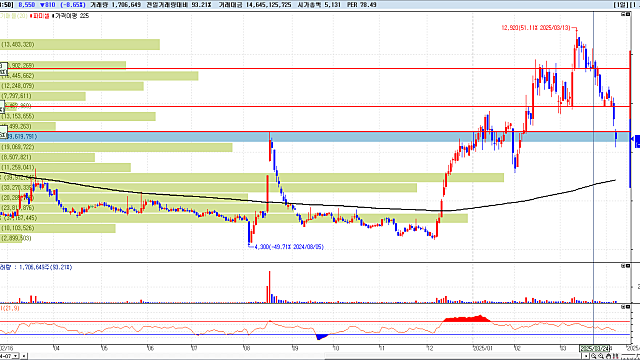
Task: Toggle the red 파미셀 legend label
Action: (x=40, y=16)
